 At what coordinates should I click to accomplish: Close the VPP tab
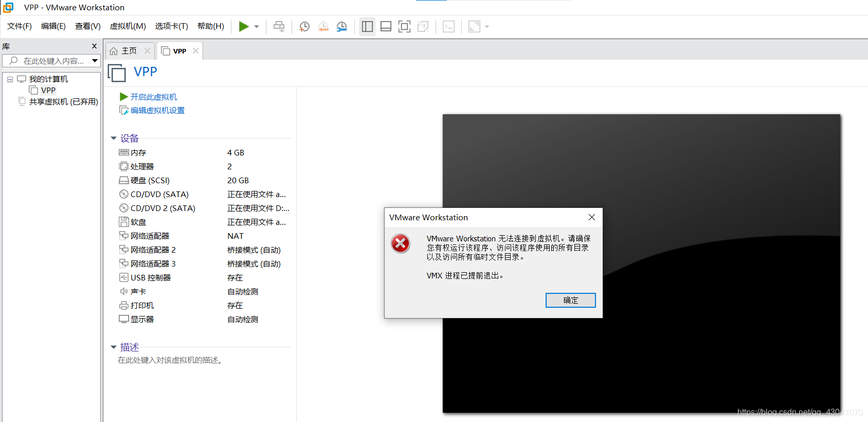[196, 50]
